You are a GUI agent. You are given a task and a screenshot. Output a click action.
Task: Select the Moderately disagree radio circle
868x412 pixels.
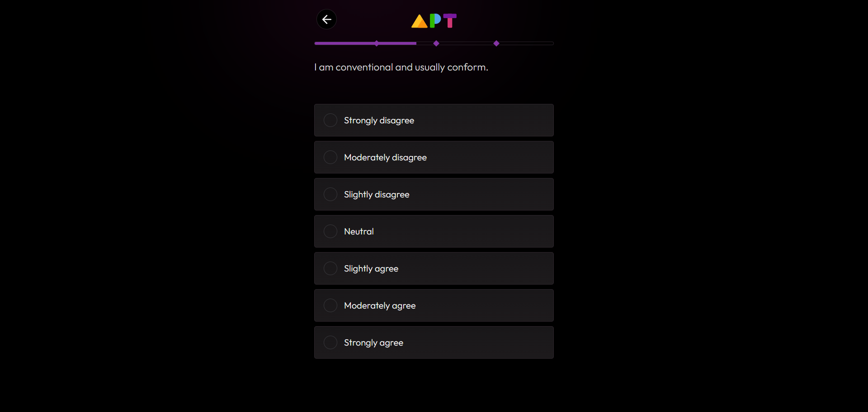tap(330, 157)
